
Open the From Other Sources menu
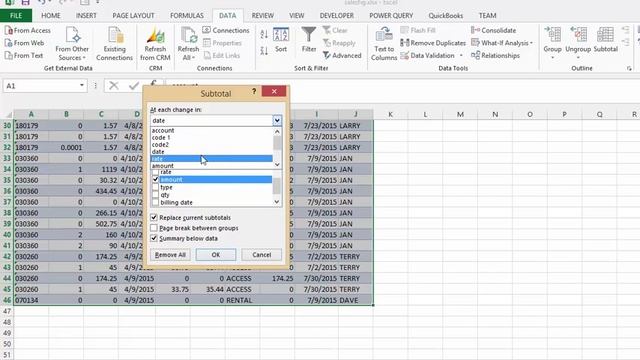pos(72,44)
